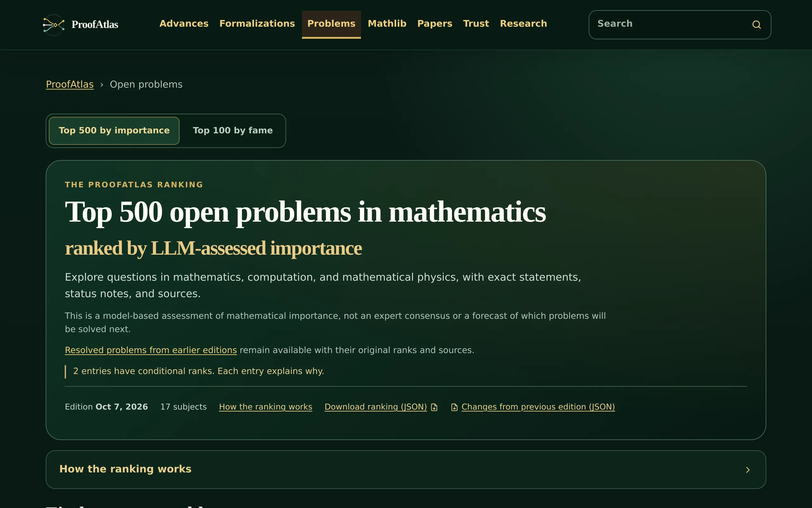Open the Research nav item

(523, 23)
